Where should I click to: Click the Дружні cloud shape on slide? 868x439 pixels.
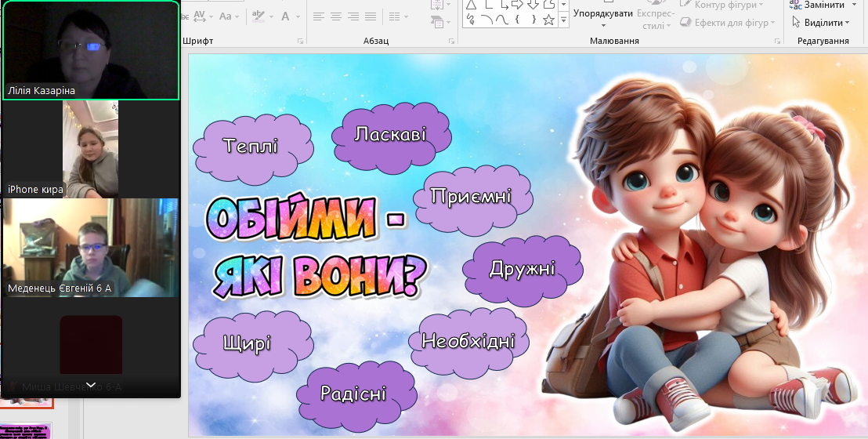[523, 269]
